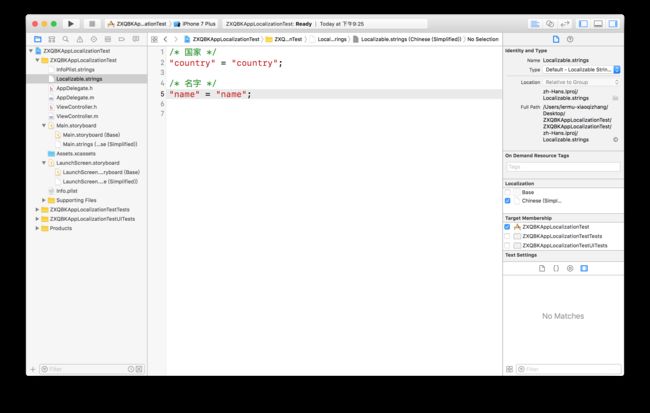Expand the Products group
This screenshot has height=413, width=650.
point(37,228)
